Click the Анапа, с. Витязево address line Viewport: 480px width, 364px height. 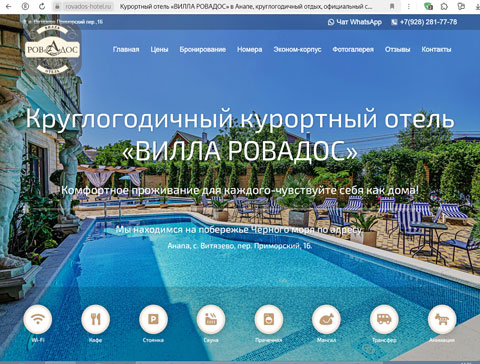[x=240, y=246]
